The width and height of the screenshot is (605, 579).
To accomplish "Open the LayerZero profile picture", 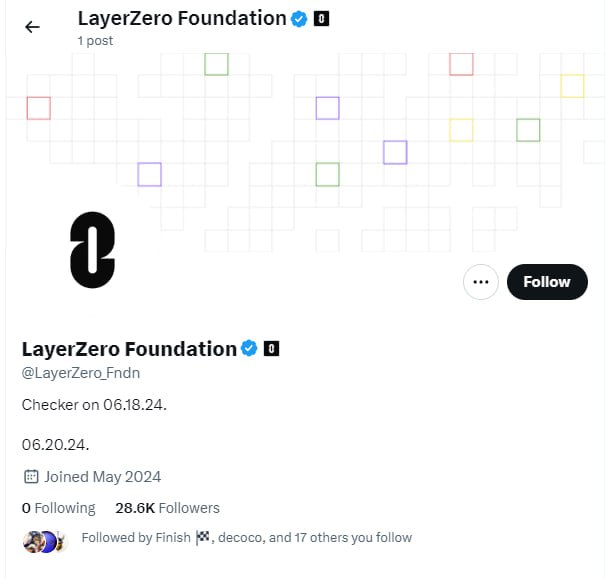I will tap(92, 251).
